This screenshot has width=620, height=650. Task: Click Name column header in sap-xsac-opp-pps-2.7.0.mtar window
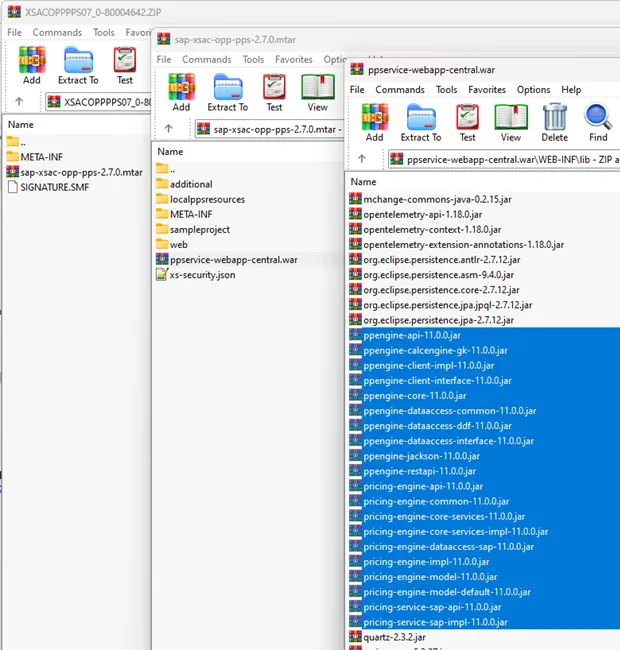pyautogui.click(x=170, y=151)
